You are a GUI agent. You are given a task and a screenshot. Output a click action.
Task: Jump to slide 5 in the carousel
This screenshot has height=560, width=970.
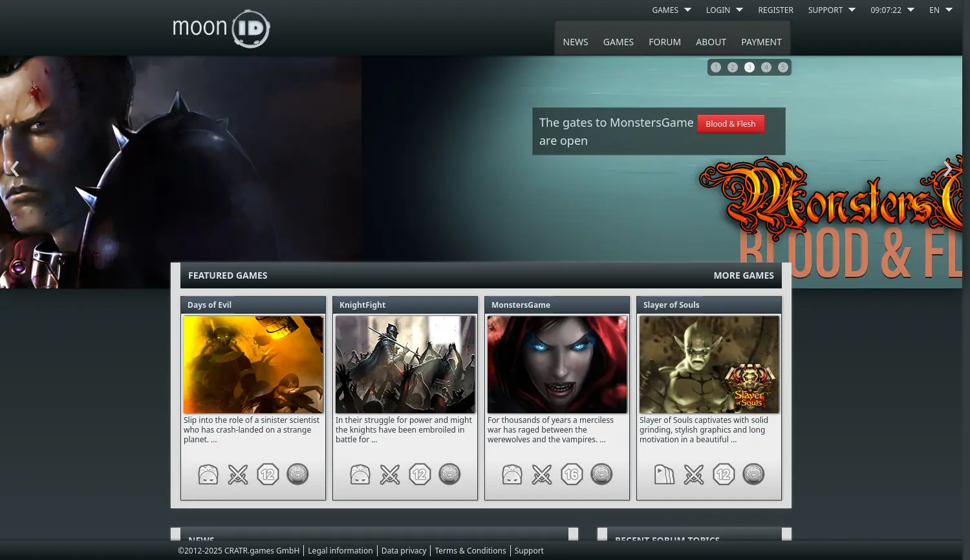(783, 67)
